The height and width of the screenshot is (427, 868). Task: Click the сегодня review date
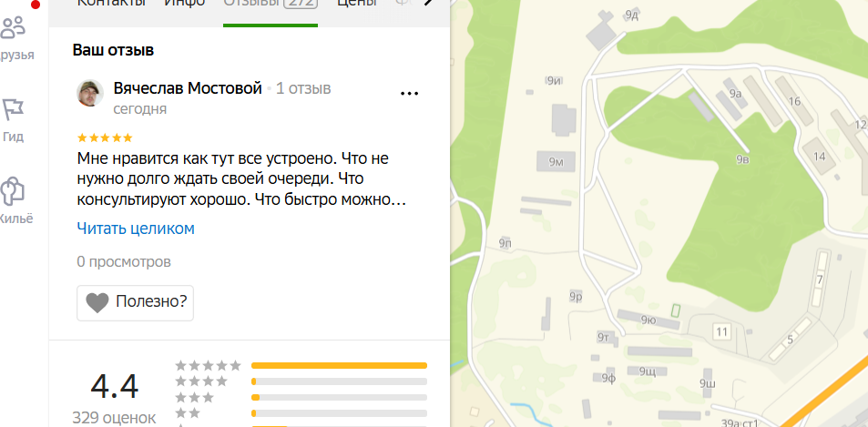(140, 109)
